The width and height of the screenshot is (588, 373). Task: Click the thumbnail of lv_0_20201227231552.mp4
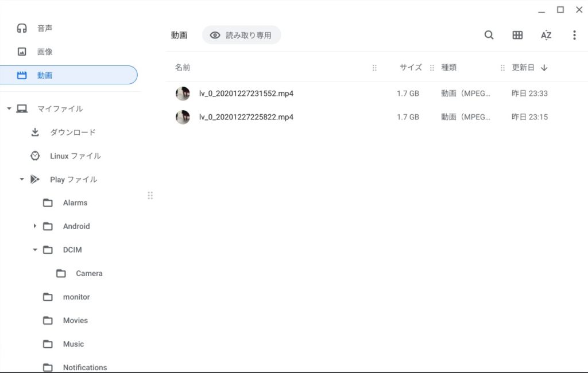[183, 94]
